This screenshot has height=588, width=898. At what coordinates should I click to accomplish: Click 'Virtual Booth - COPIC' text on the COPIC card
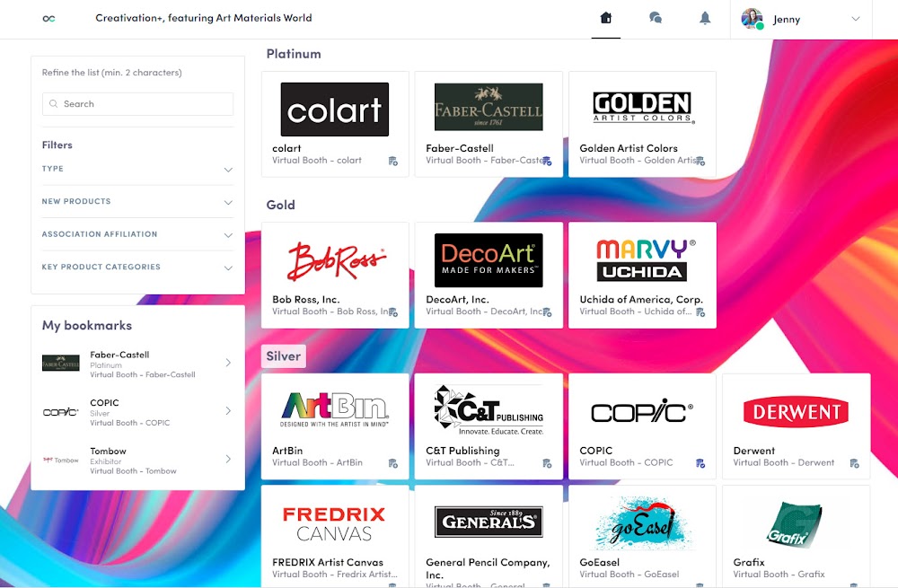626,462
